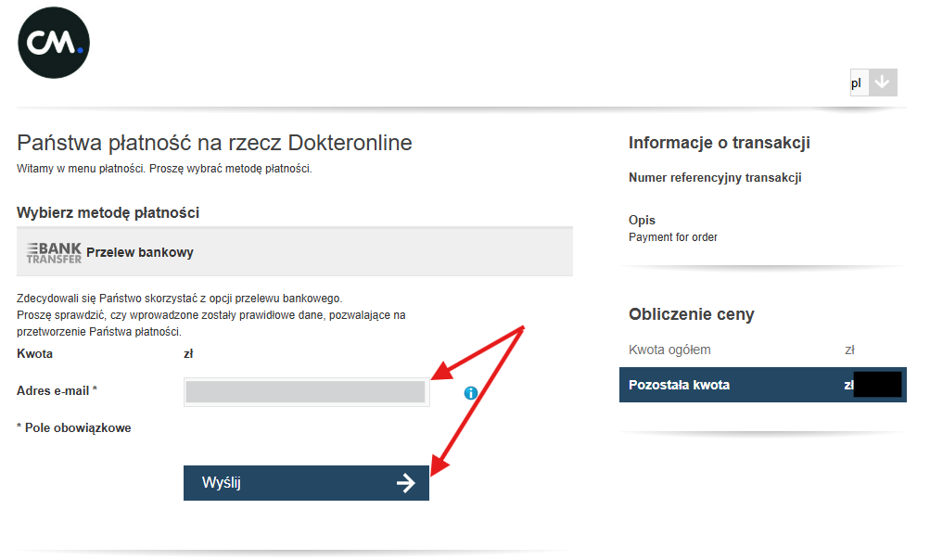This screenshot has width=930, height=560.
Task: Click the Bank Transfer logo
Action: [54, 253]
